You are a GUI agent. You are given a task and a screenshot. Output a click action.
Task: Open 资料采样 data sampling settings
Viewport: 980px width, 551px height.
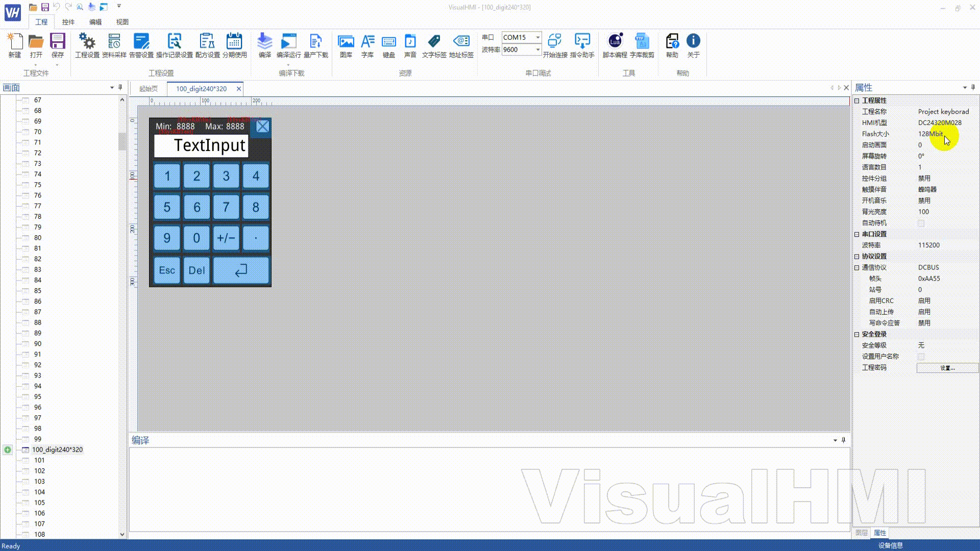(x=114, y=45)
